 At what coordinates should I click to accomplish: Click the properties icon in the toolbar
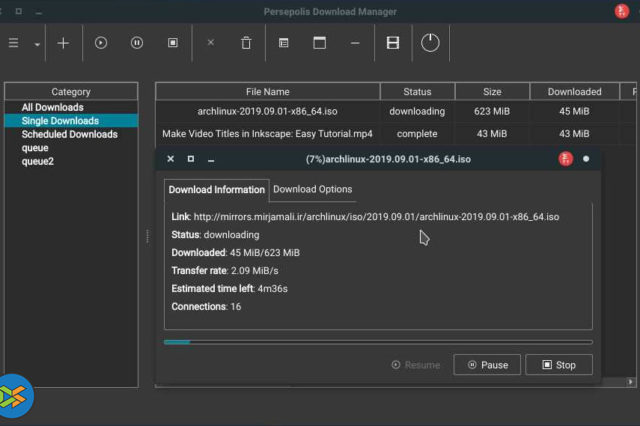point(284,43)
